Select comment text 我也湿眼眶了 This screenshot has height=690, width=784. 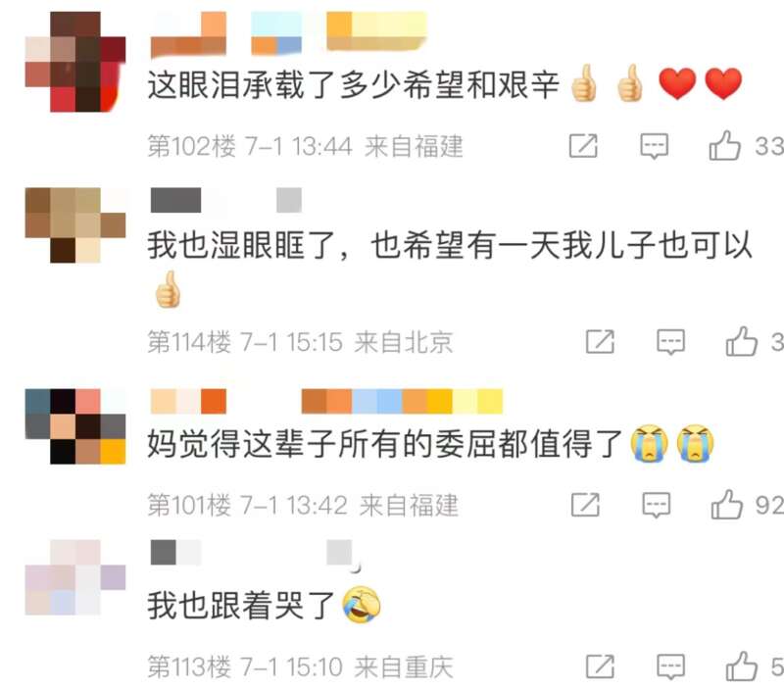pyautogui.click(x=240, y=245)
